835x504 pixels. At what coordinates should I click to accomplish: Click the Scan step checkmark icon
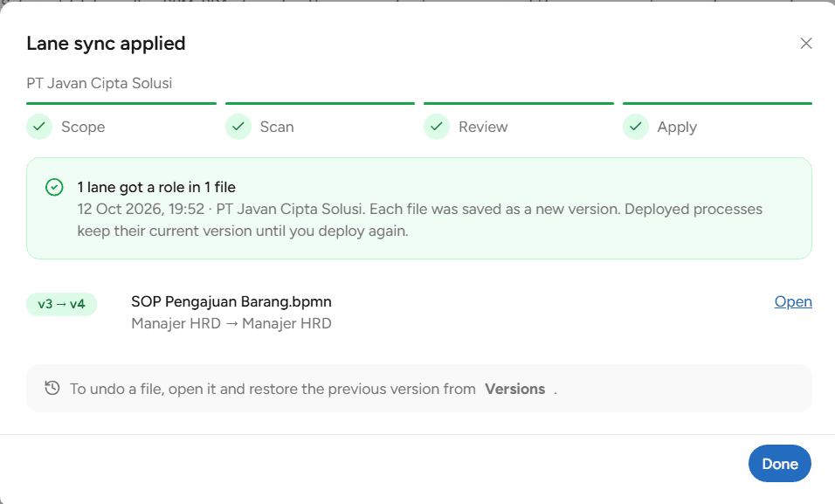238,127
